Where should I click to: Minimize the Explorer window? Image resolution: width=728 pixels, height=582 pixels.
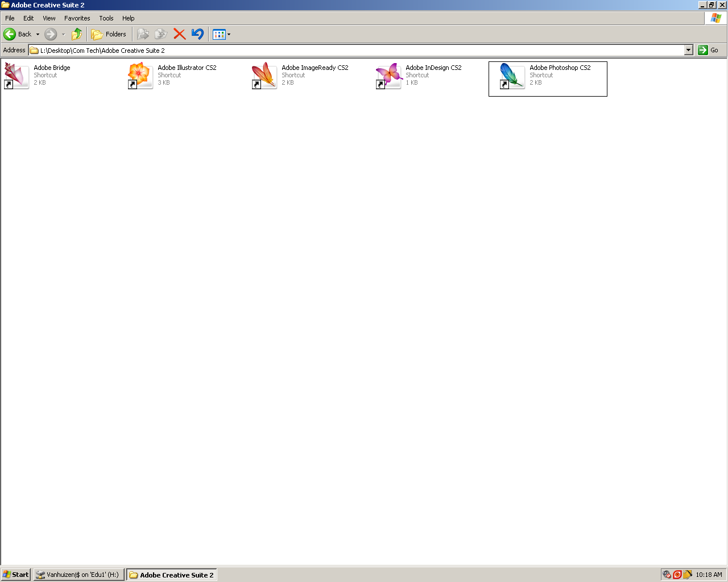point(703,5)
